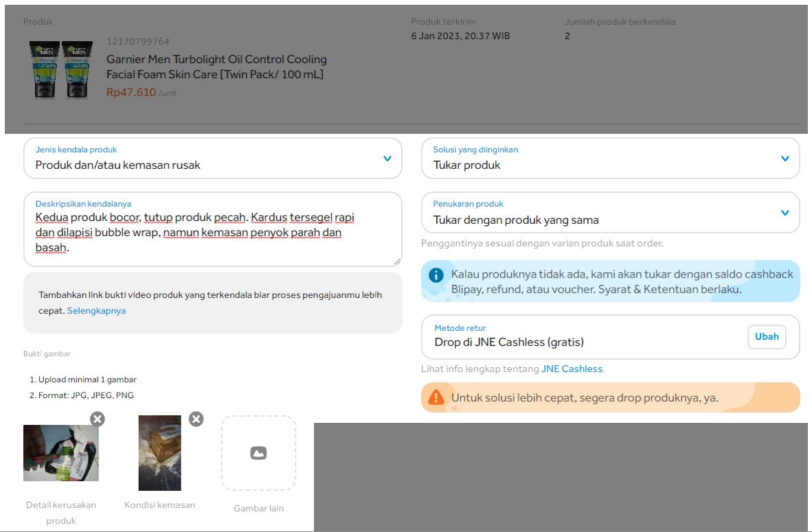Select the 'Tukar produk' solution field

(x=611, y=159)
